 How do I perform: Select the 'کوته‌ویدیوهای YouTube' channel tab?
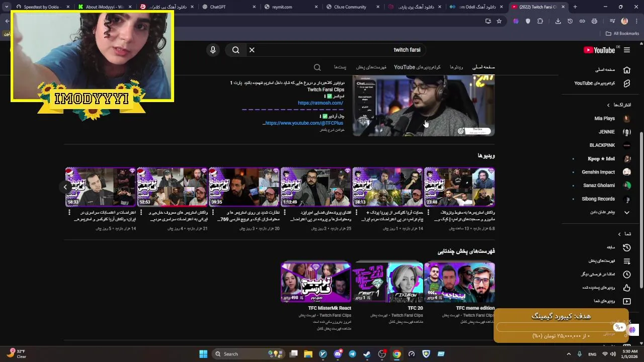(x=417, y=67)
